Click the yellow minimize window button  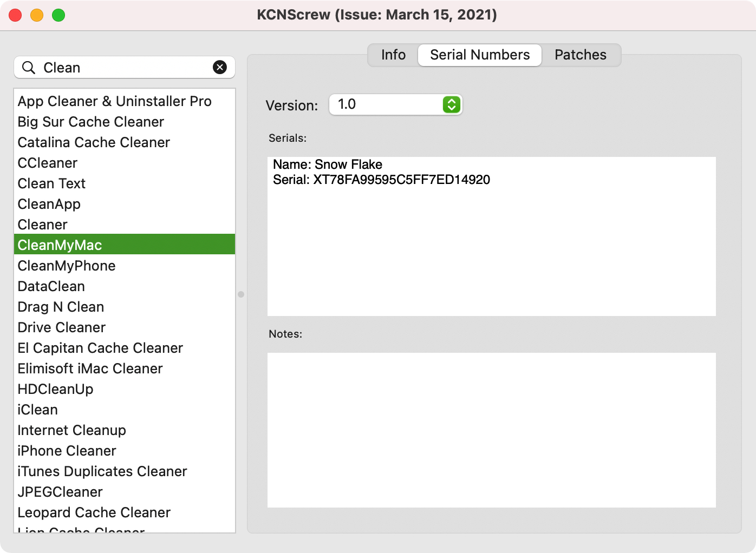point(37,15)
